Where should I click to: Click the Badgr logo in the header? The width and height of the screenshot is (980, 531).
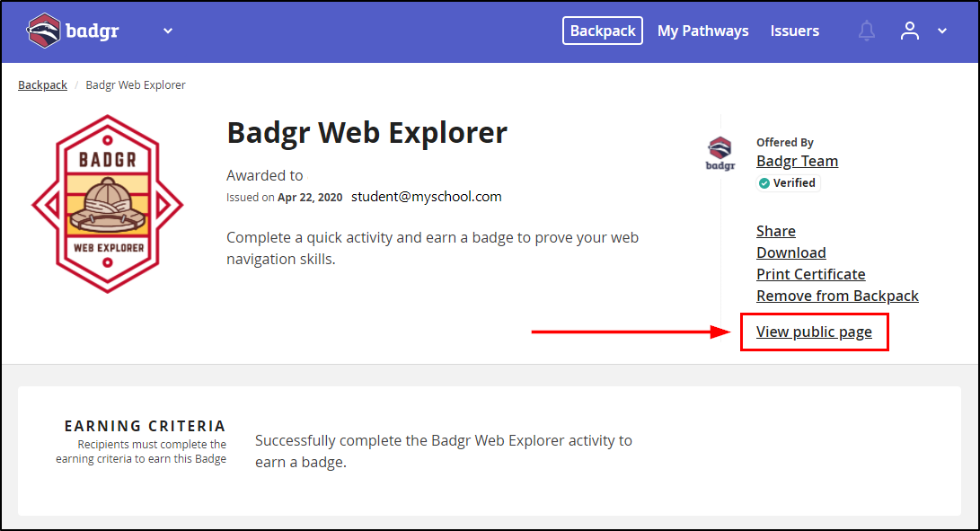pyautogui.click(x=73, y=31)
